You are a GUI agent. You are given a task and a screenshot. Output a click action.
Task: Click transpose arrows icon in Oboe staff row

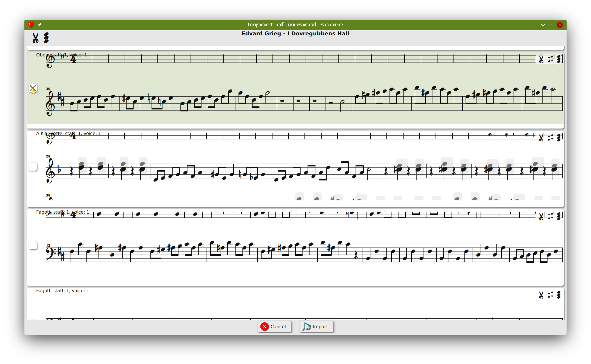(x=550, y=59)
